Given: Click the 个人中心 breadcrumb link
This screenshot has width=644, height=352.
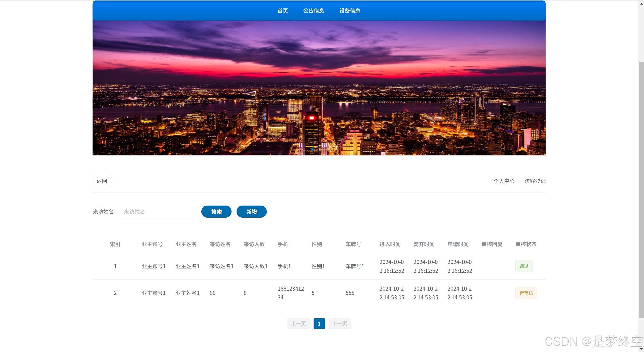Looking at the screenshot, I should pos(504,181).
